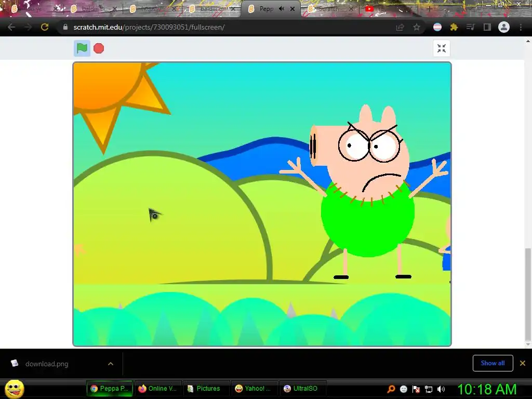Open the smiley Start button
The width and height of the screenshot is (532, 399).
(x=14, y=389)
